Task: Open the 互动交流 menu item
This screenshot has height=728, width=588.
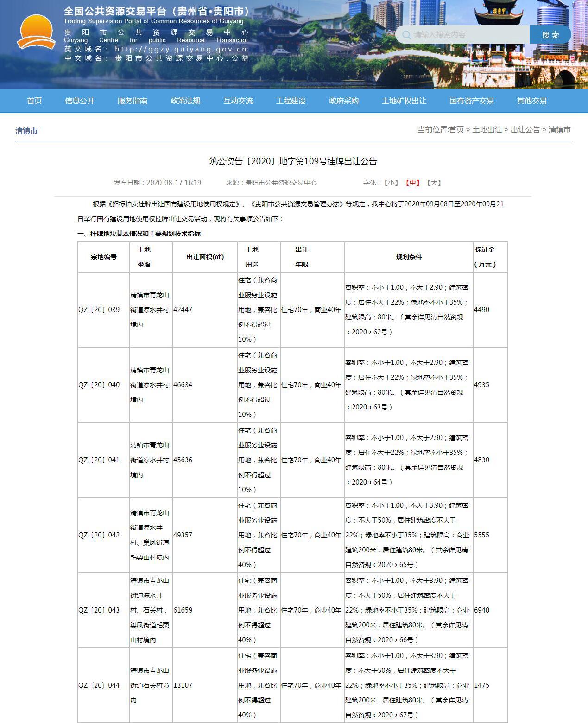Action: coord(238,101)
